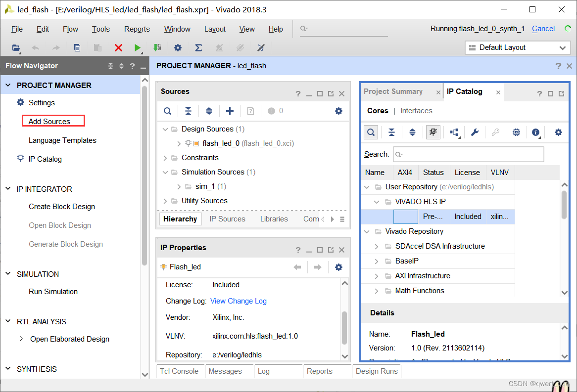Open Sources panel settings gear

click(338, 111)
